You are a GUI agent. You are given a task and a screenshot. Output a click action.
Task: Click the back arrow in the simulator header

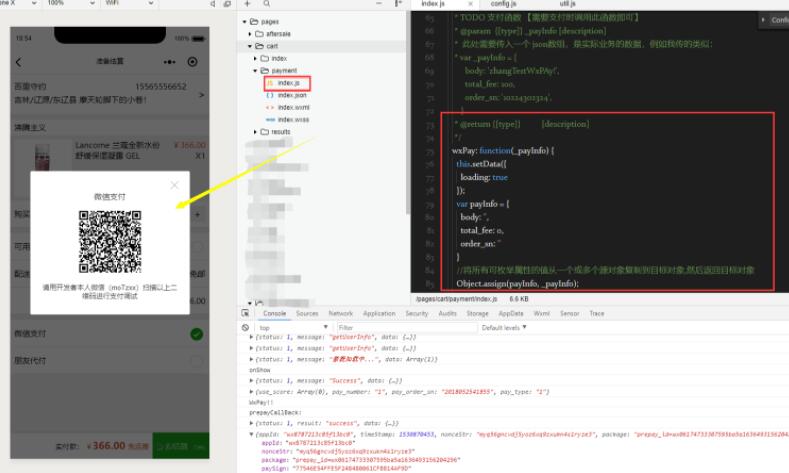pos(19,62)
